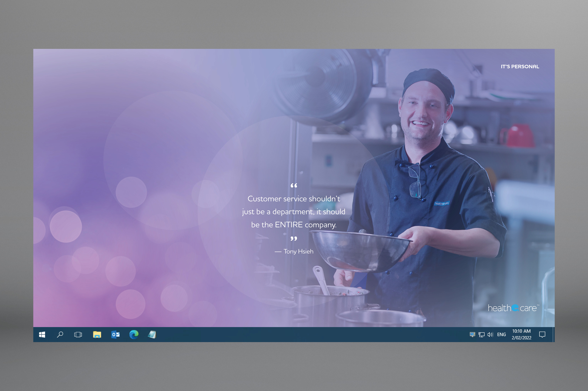
Task: Launch File Explorer from the taskbar
Action: [x=97, y=335]
